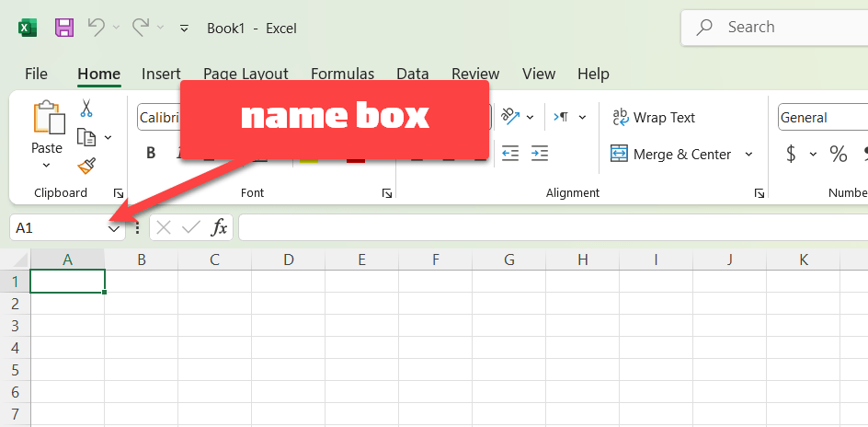This screenshot has height=427, width=868.
Task: Switch to the Home tab
Action: tap(99, 74)
